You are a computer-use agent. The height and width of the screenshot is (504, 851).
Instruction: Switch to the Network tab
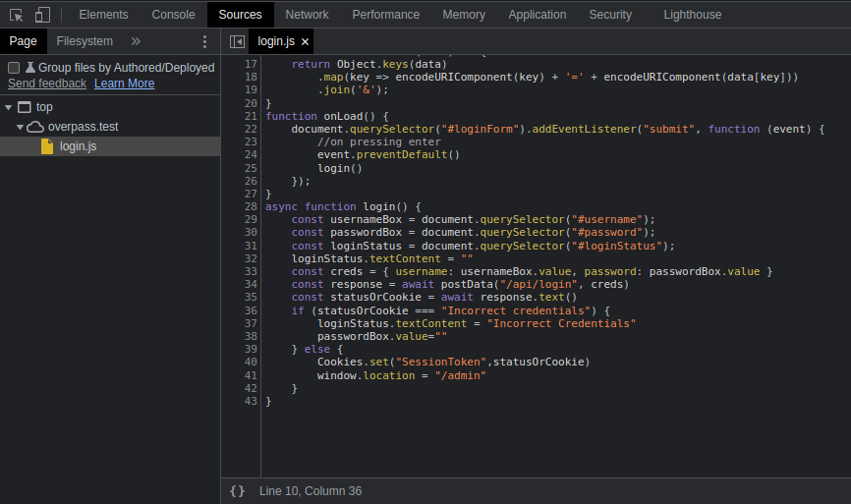[307, 15]
